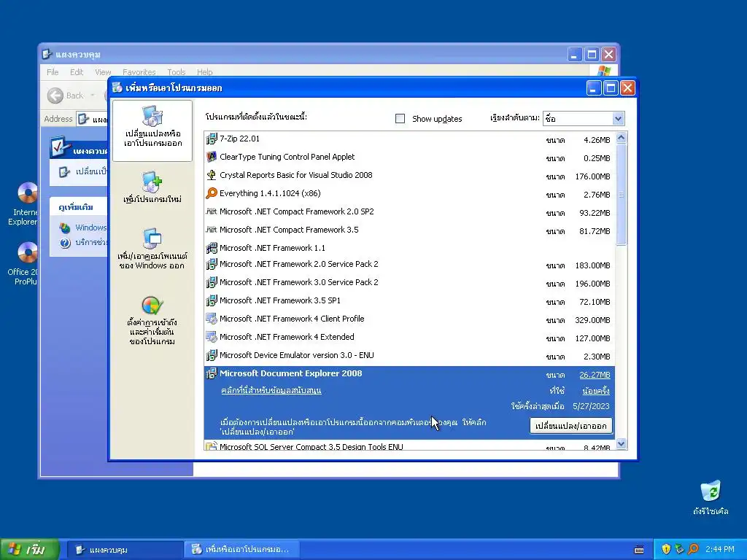Click the ClearType Tuning Control Panel Applet icon
This screenshot has height=560, width=747.
tap(212, 157)
